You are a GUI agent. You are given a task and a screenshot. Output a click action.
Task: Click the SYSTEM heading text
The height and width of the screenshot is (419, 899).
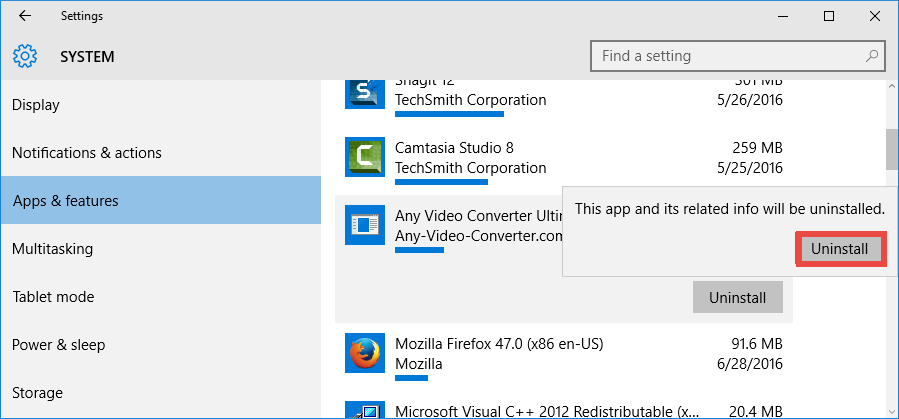click(x=87, y=57)
